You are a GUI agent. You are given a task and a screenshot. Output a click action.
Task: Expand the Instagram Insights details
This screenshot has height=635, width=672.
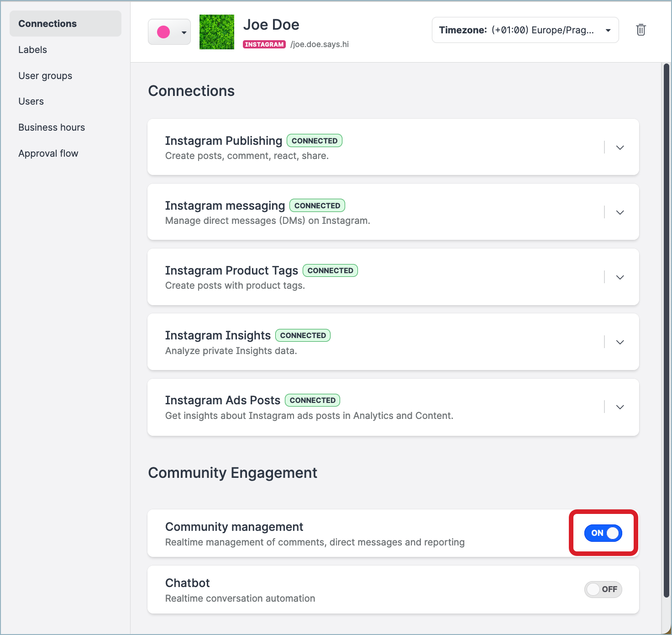click(619, 342)
